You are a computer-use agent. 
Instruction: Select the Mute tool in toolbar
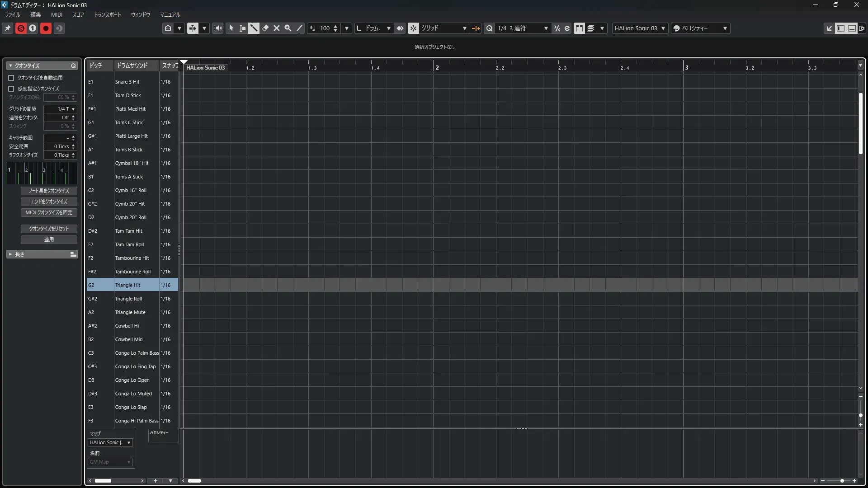277,28
